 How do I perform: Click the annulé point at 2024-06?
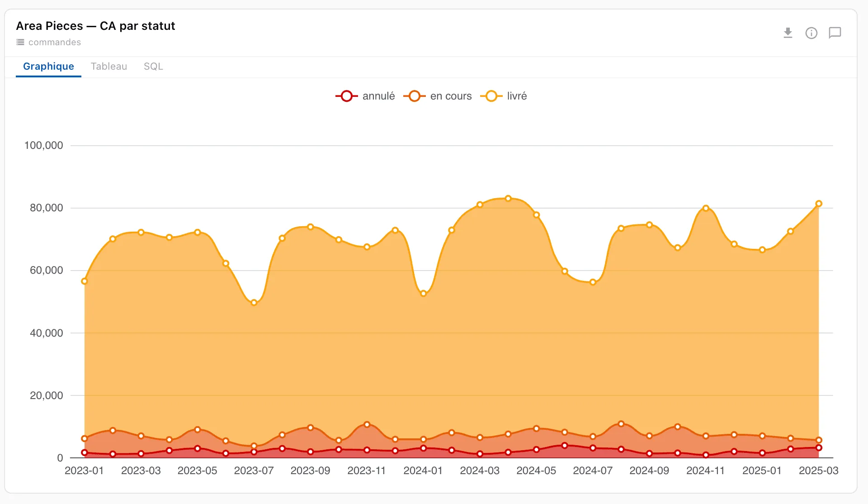(565, 446)
